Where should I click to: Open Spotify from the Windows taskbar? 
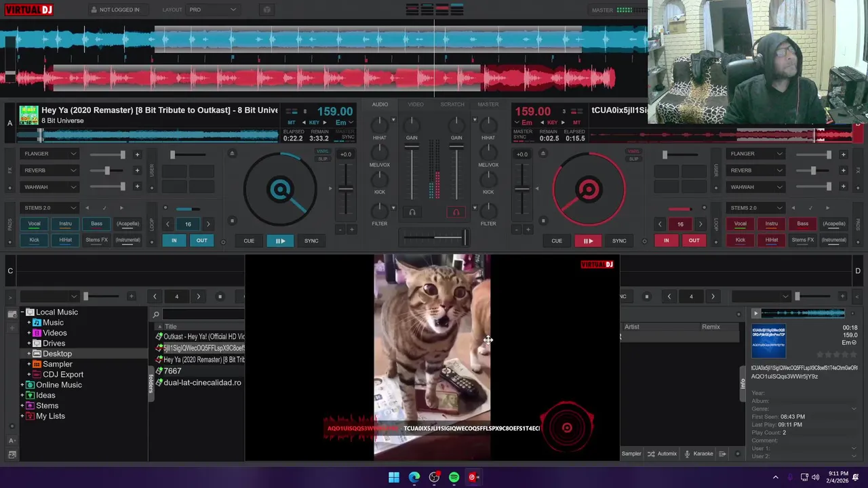coord(454,477)
